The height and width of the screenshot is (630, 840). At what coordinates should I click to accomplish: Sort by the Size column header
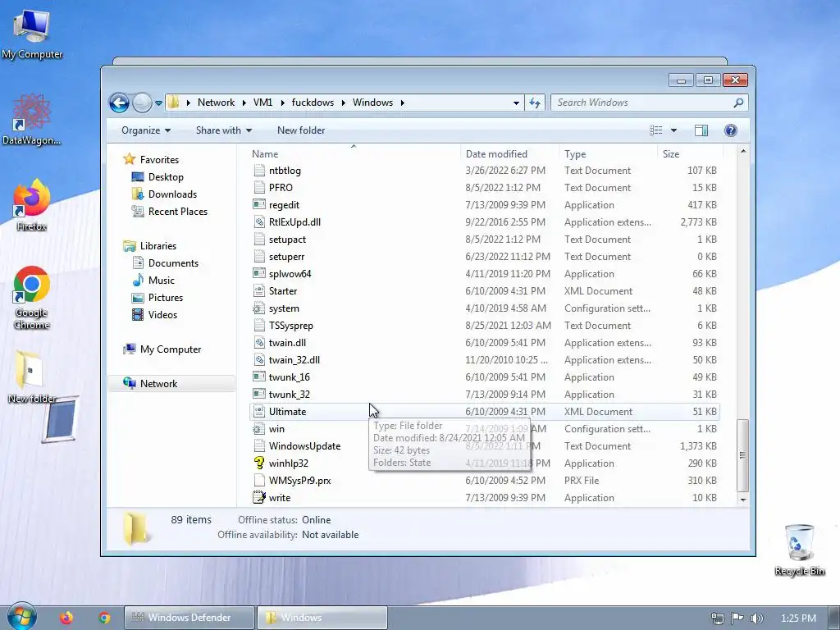pos(690,153)
